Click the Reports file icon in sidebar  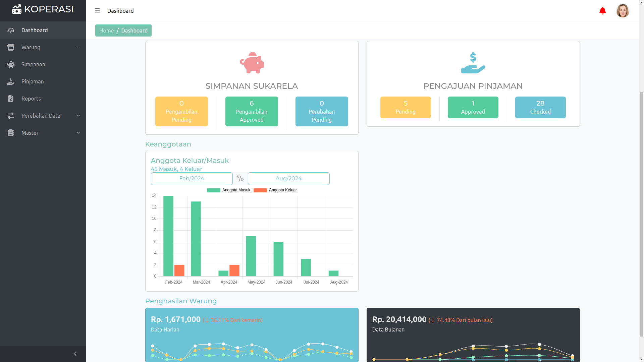(x=11, y=99)
